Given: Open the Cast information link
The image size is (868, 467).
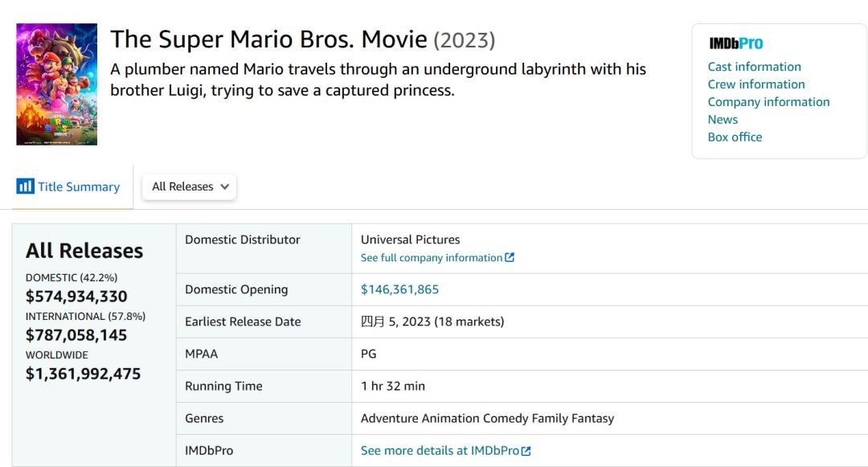Looking at the screenshot, I should pos(754,67).
